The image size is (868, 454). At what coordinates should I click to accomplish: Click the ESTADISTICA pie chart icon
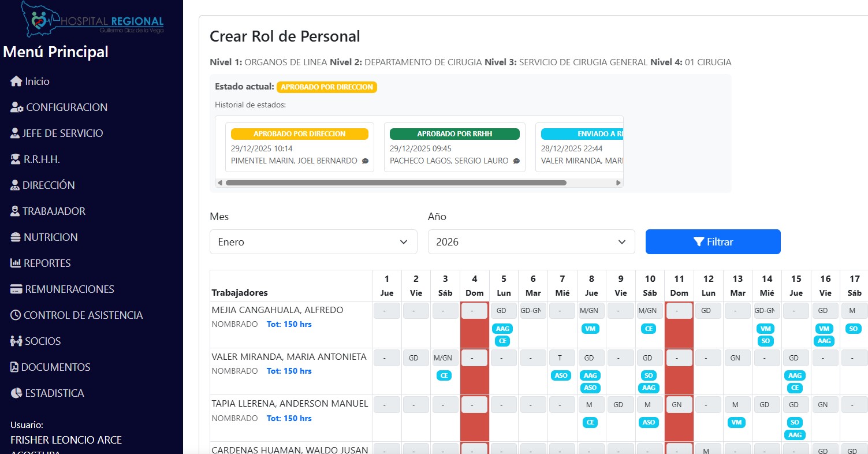16,393
